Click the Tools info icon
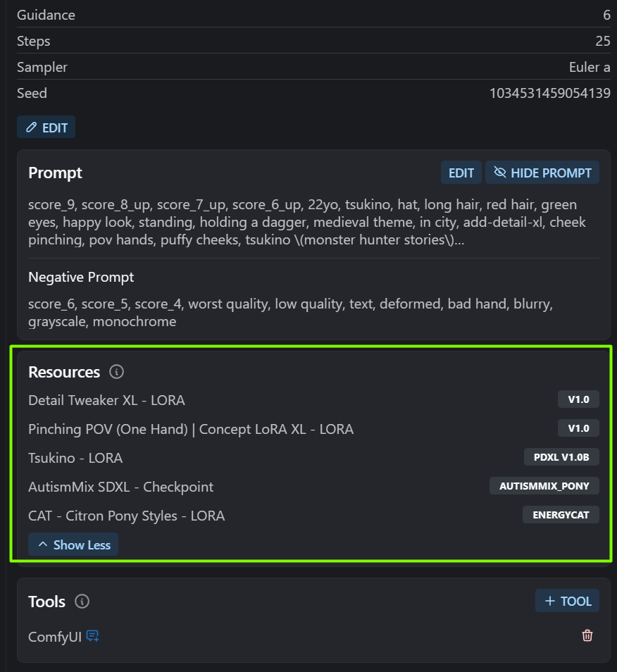 (82, 602)
